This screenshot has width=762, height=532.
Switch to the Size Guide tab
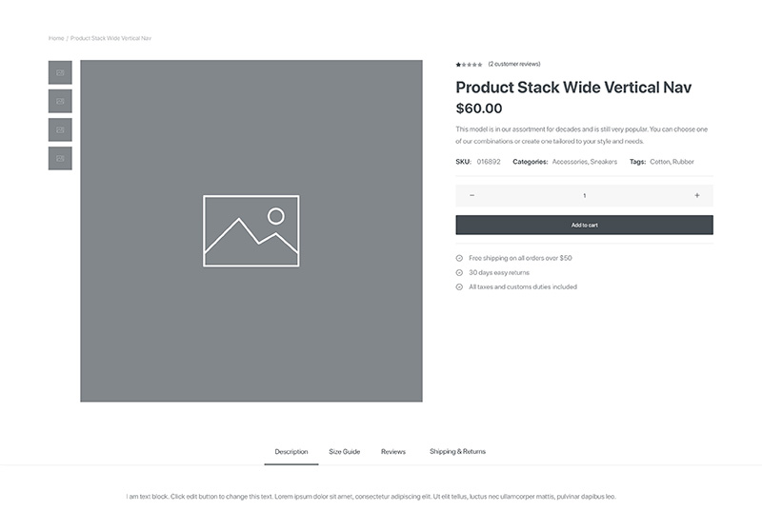[345, 452]
